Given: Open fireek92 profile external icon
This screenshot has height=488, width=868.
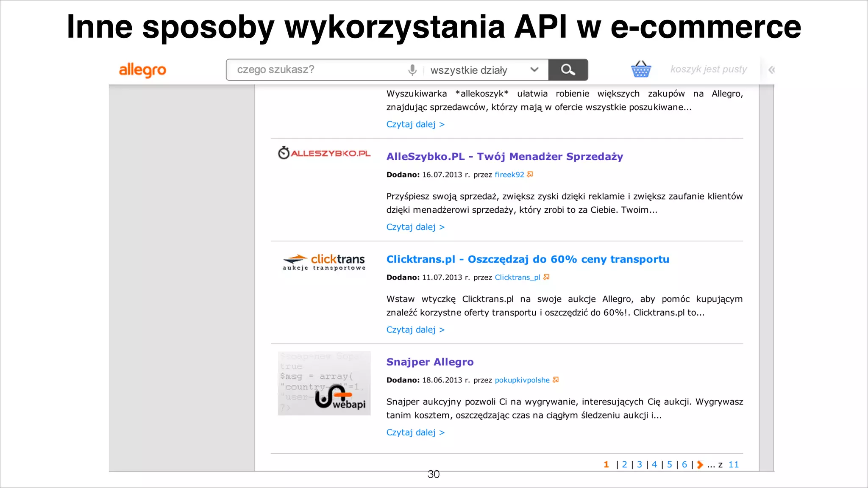Looking at the screenshot, I should (530, 174).
